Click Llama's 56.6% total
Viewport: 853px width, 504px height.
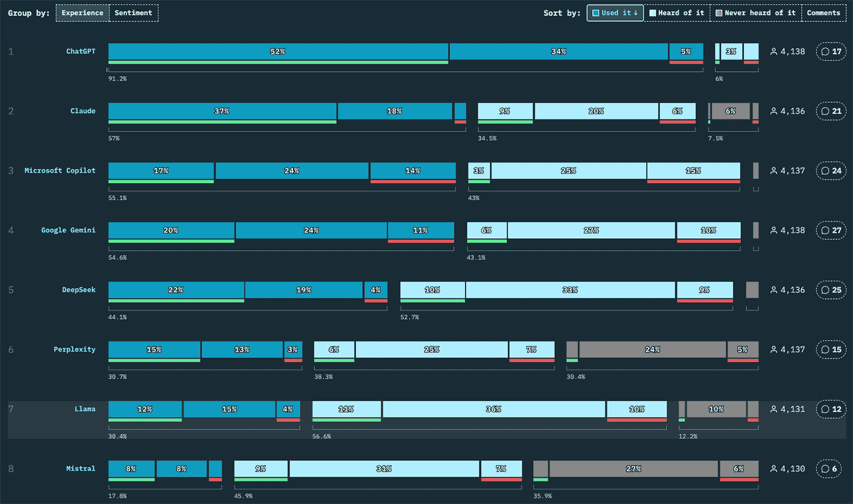[x=322, y=436]
